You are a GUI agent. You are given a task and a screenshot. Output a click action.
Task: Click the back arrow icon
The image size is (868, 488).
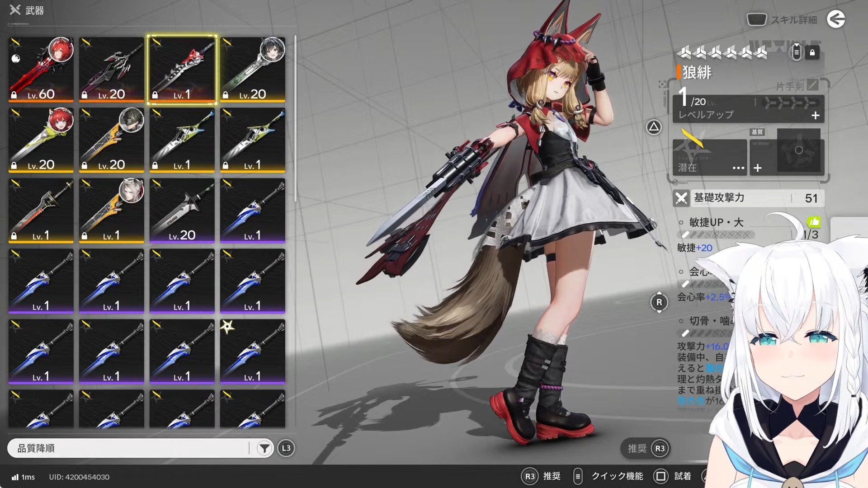click(836, 19)
